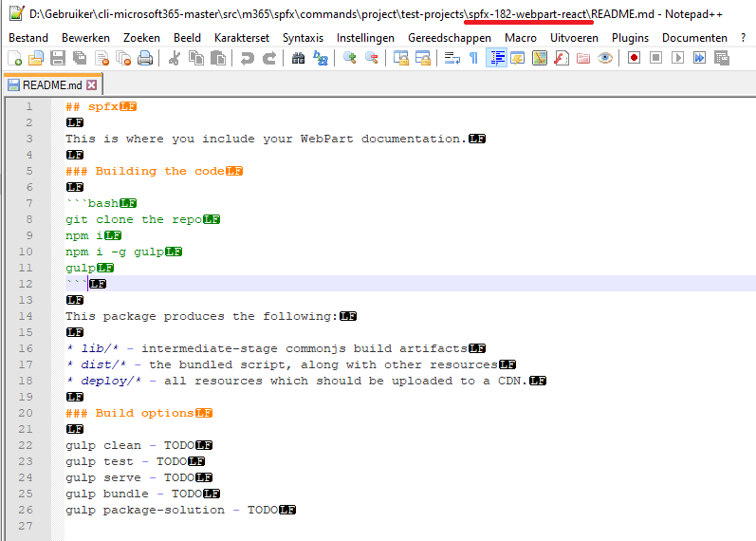Click the 'gulp package-solution - TODO' line
This screenshot has width=756, height=541.
[x=172, y=510]
